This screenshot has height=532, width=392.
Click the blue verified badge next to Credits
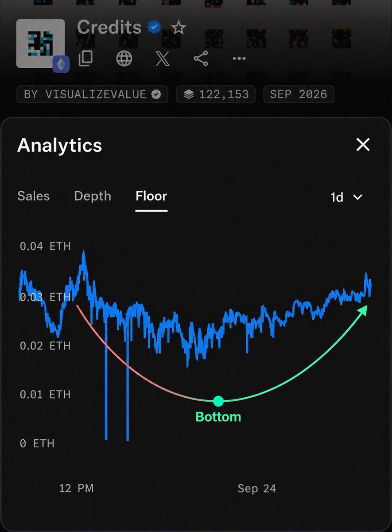(154, 28)
